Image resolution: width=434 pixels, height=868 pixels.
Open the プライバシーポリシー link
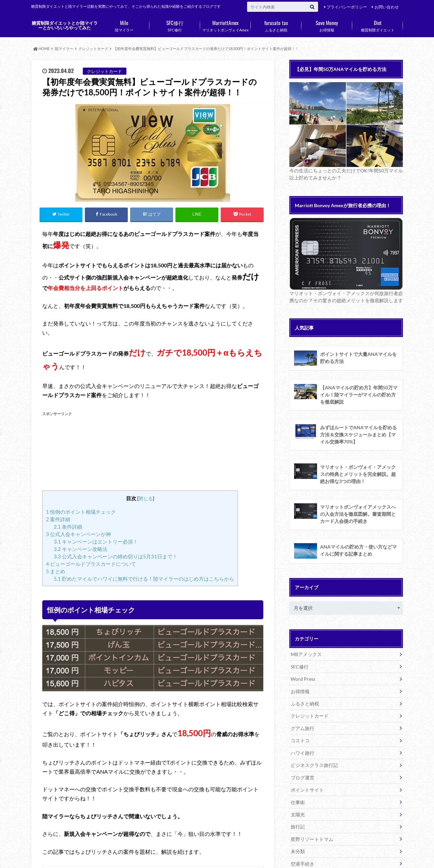(x=345, y=7)
